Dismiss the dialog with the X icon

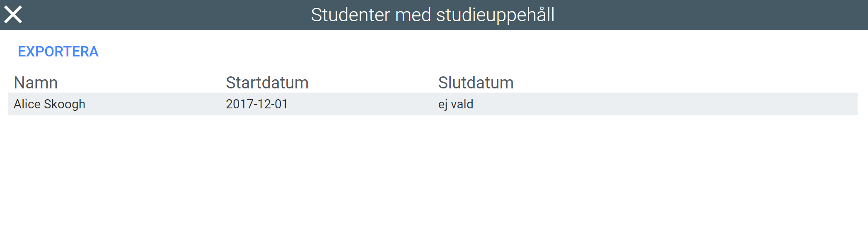click(13, 15)
